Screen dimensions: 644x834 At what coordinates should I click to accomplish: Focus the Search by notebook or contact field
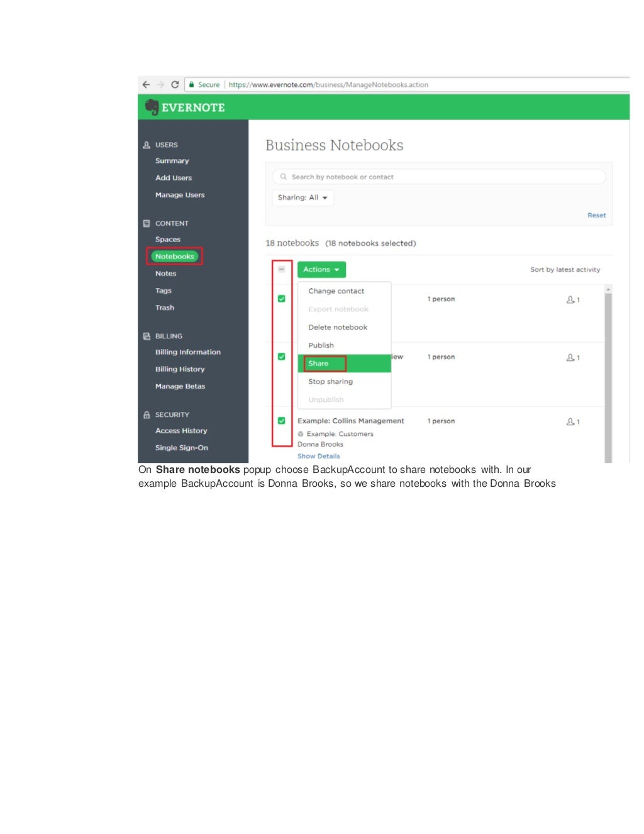pos(439,177)
